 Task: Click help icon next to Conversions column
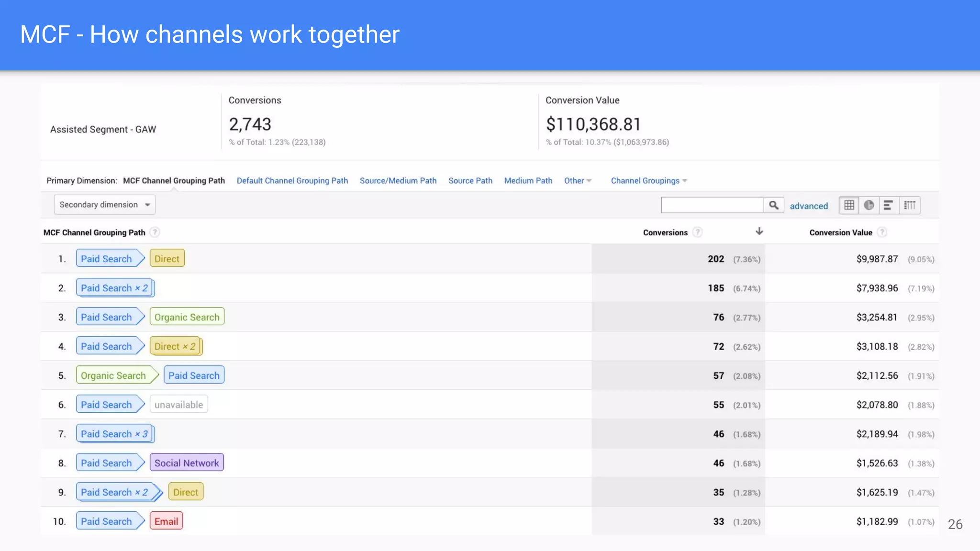pyautogui.click(x=698, y=232)
